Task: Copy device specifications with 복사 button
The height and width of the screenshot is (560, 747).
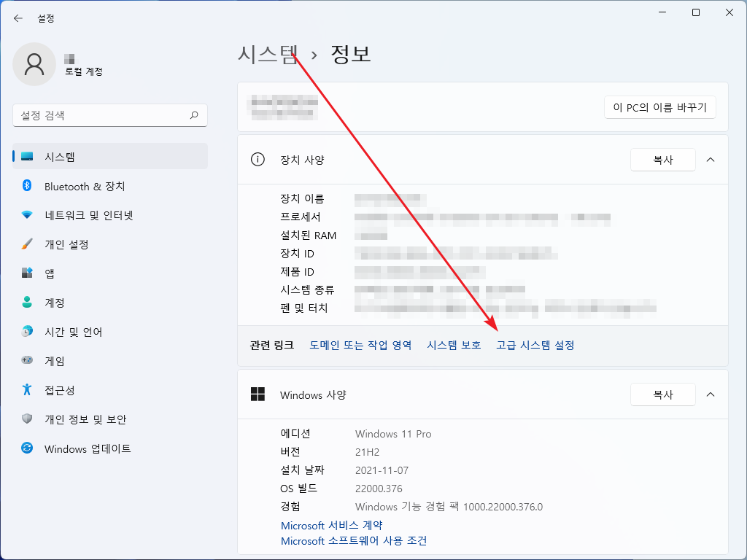Action: tap(662, 160)
